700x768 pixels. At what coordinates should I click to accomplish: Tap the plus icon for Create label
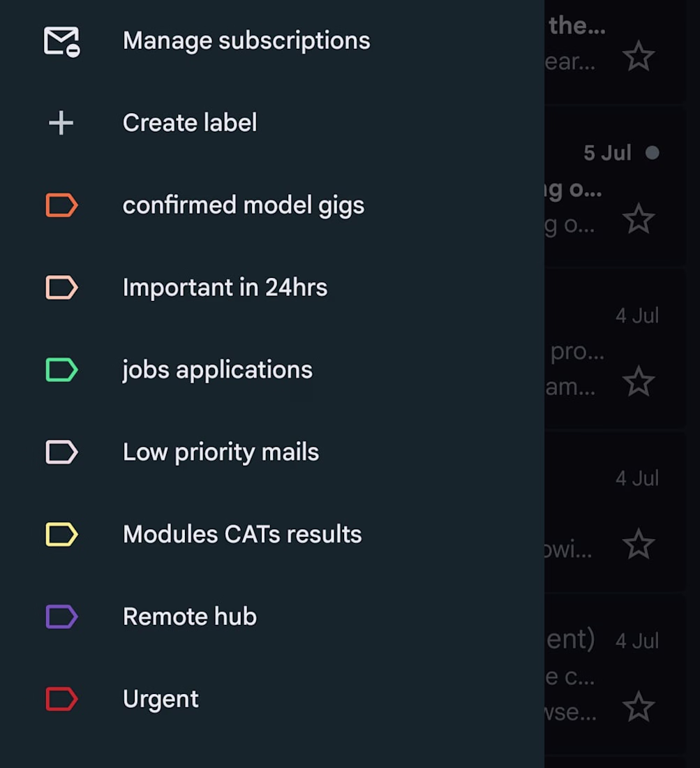(x=61, y=122)
